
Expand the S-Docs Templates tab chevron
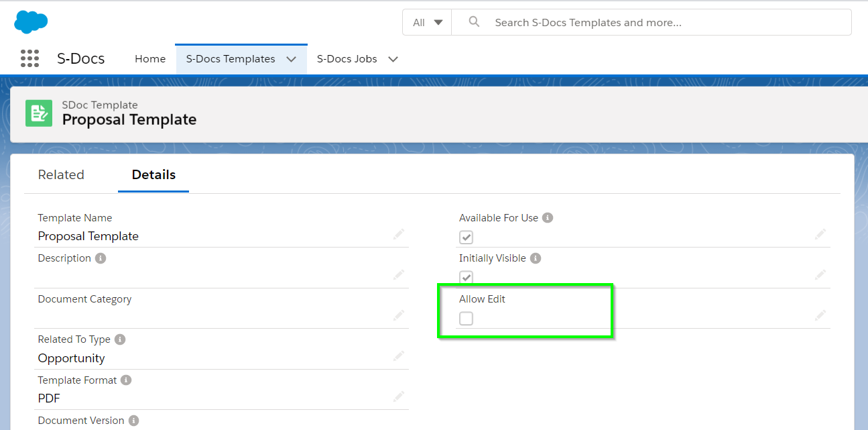[291, 59]
